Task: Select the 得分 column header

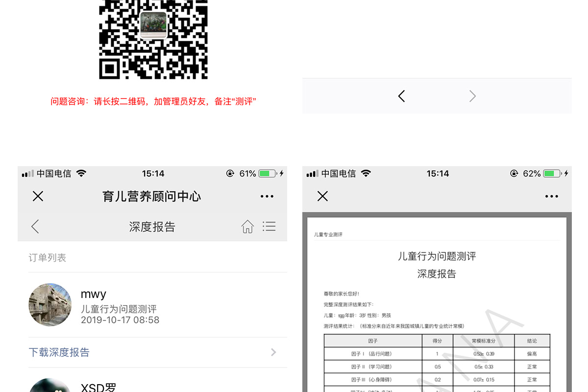Action: [438, 341]
